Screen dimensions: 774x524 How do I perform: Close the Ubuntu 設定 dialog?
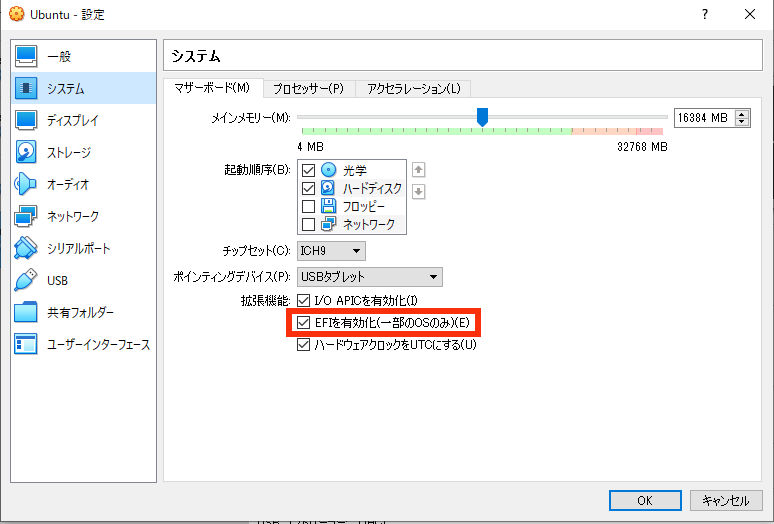pos(750,14)
